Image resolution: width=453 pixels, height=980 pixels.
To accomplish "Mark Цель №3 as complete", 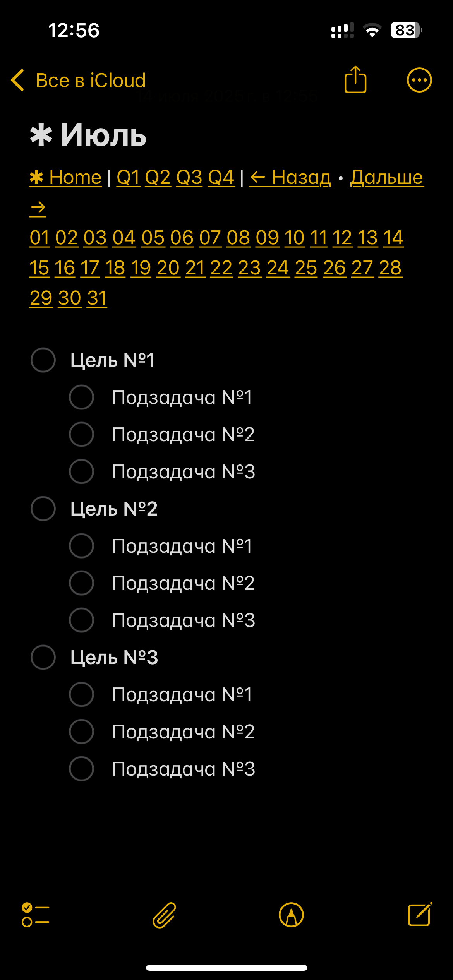I will 43,657.
